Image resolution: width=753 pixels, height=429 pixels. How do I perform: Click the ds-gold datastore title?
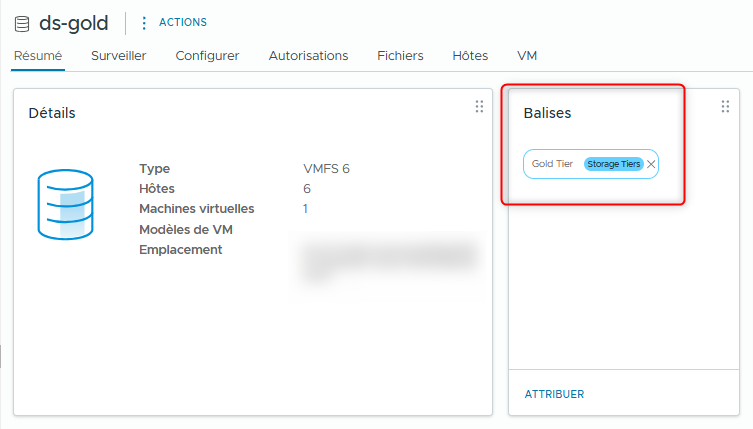coord(74,23)
